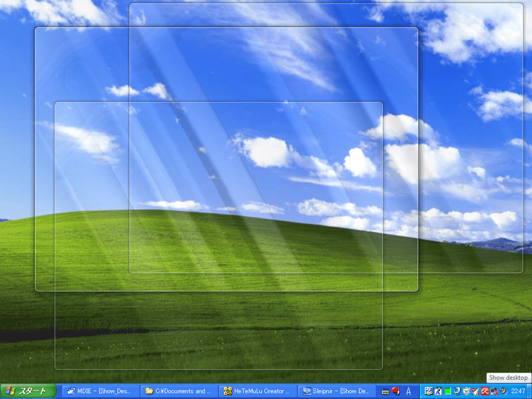Switch to the Sleipnir browser taskbar button
This screenshot has width=532, height=399.
pyautogui.click(x=336, y=391)
